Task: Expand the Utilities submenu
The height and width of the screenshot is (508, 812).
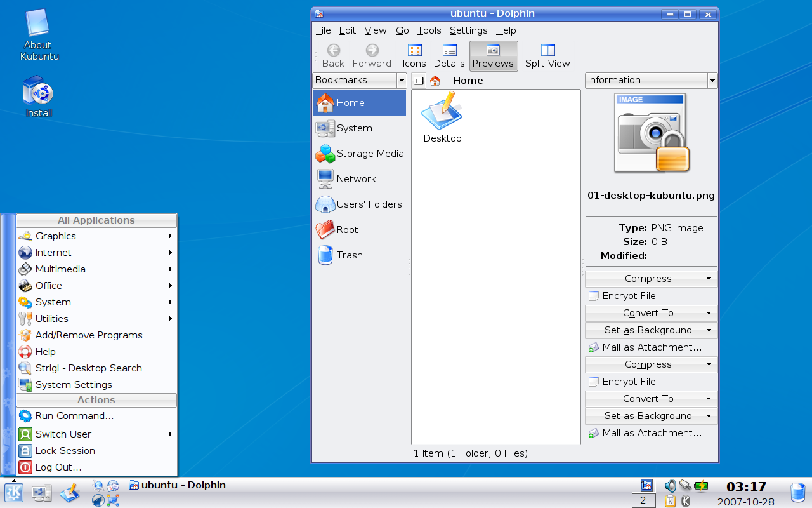Action: pos(96,319)
